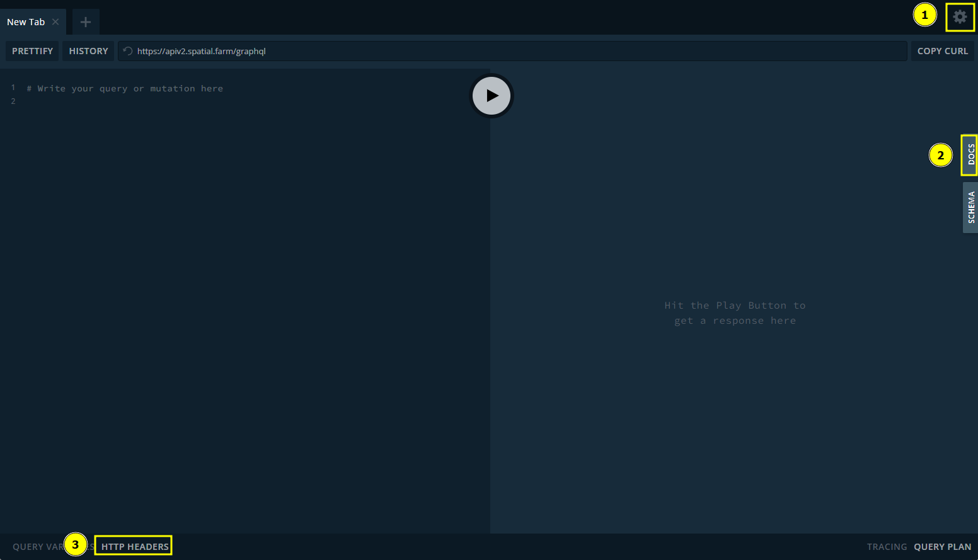Screen dimensions: 978x560
Task: Show the TRACING panel
Action: (886, 546)
